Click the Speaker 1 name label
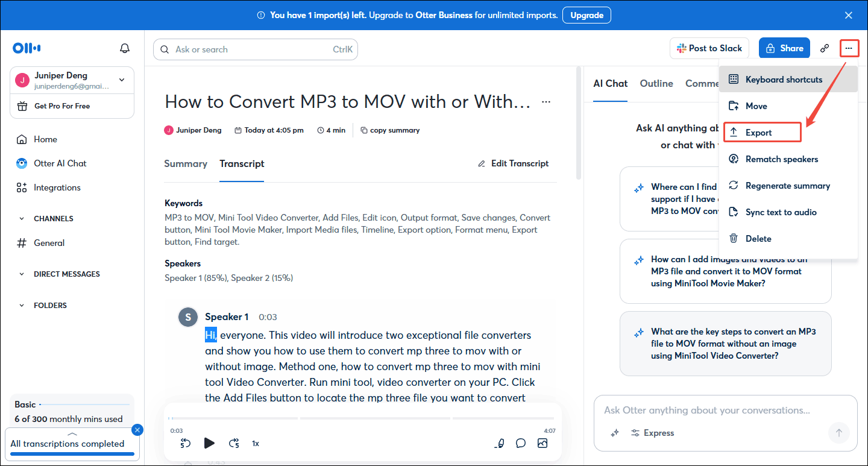This screenshot has width=868, height=466. [x=227, y=317]
